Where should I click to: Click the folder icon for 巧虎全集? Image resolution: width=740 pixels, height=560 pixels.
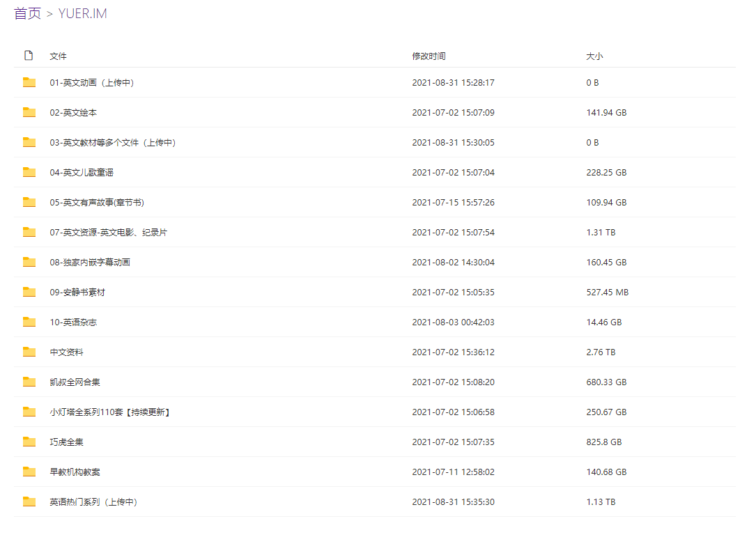tap(29, 442)
